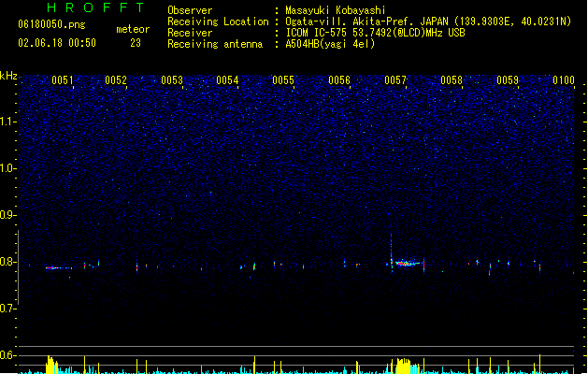The width and height of the screenshot is (588, 374).
Task: Click the Receiving antenna label
Action: click(215, 44)
